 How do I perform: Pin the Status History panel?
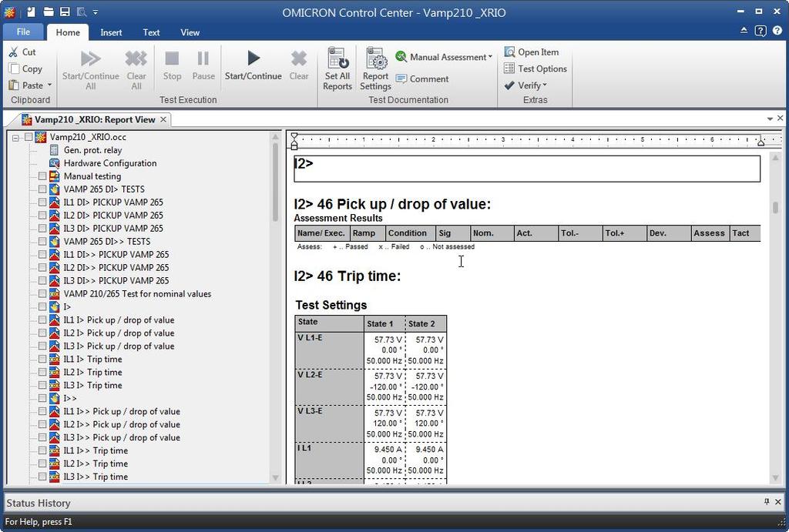pos(767,501)
